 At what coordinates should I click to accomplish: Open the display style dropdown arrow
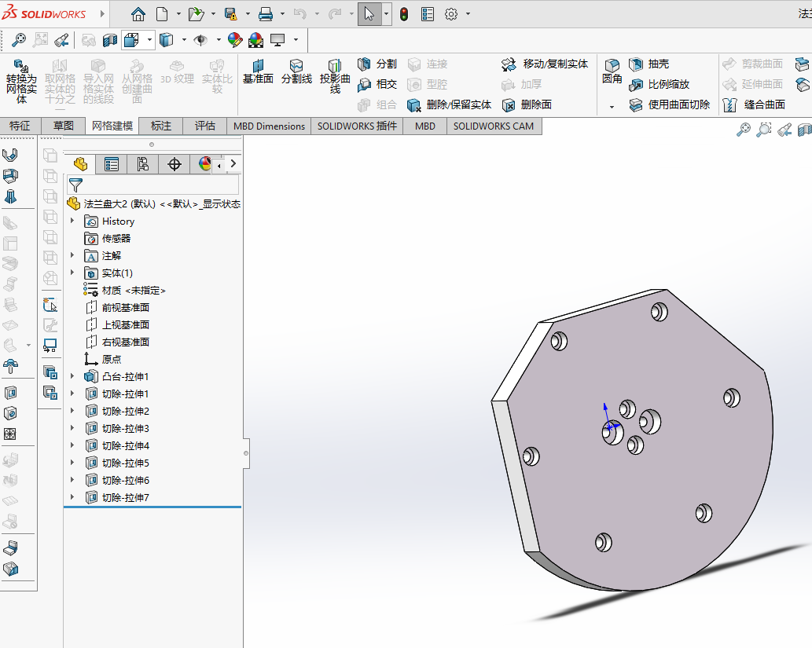pos(184,39)
